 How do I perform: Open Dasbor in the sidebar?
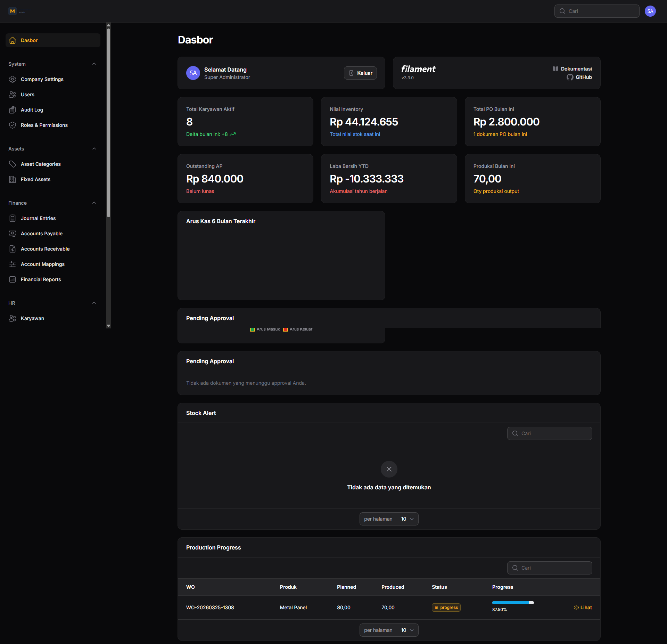(x=53, y=40)
